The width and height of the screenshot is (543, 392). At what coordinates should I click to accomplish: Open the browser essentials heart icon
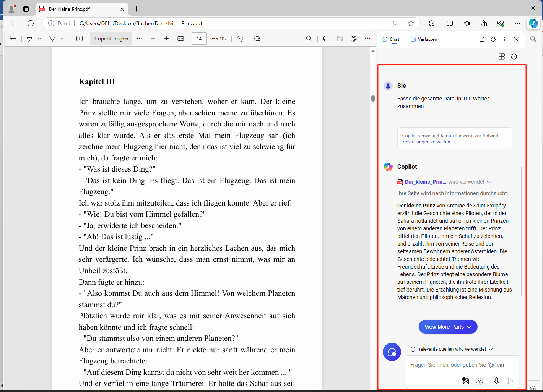coord(501,23)
